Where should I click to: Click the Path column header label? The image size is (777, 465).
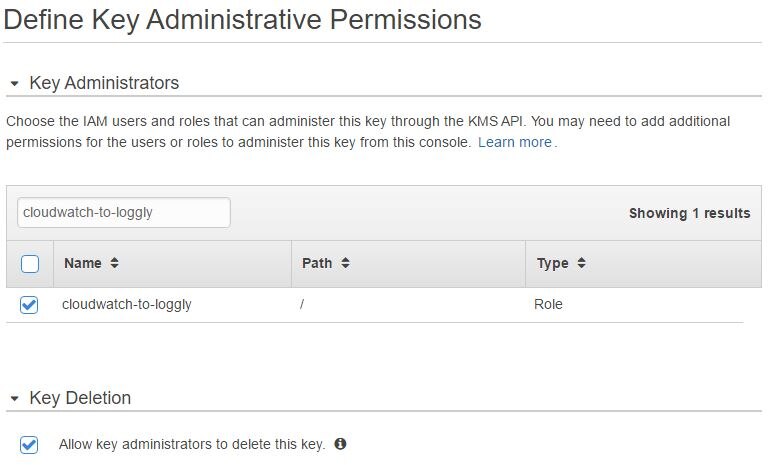(x=317, y=264)
